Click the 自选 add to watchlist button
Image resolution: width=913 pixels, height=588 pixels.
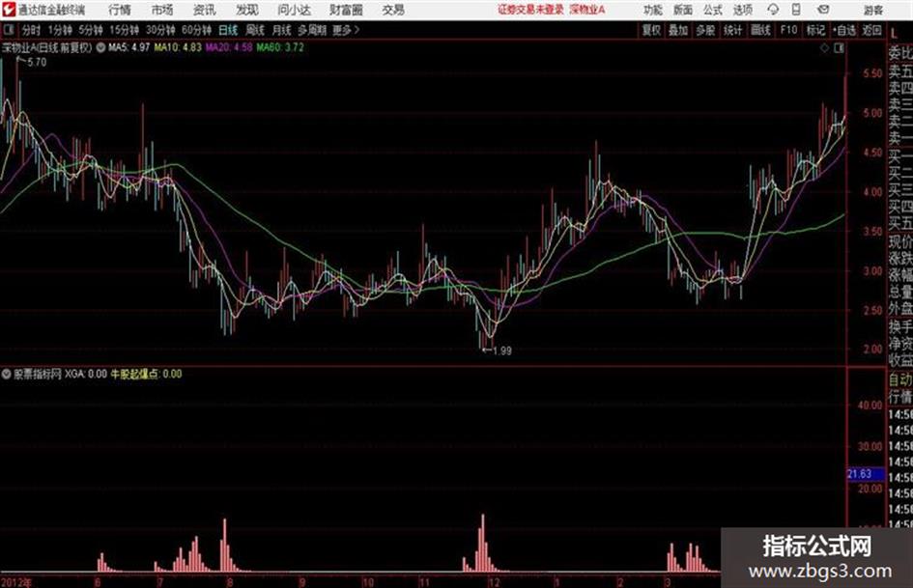pos(844,30)
